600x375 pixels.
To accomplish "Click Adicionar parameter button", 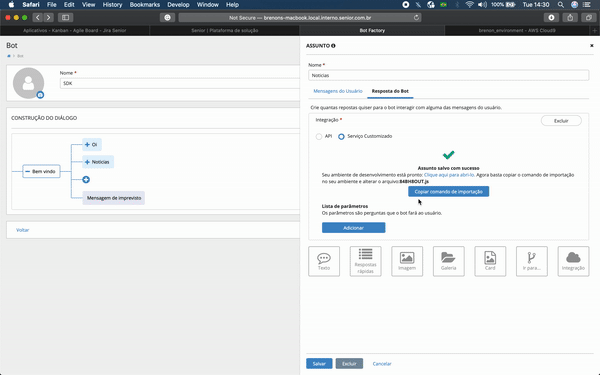I will click(354, 228).
